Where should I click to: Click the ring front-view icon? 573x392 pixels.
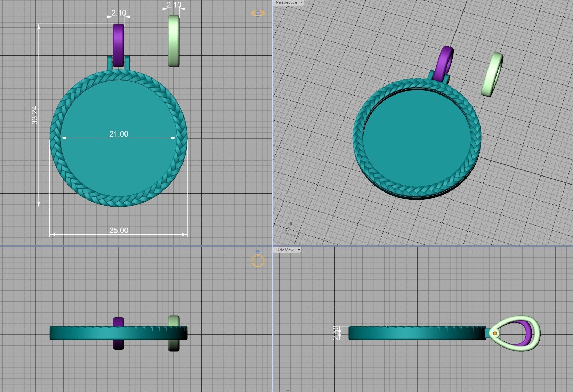click(258, 260)
